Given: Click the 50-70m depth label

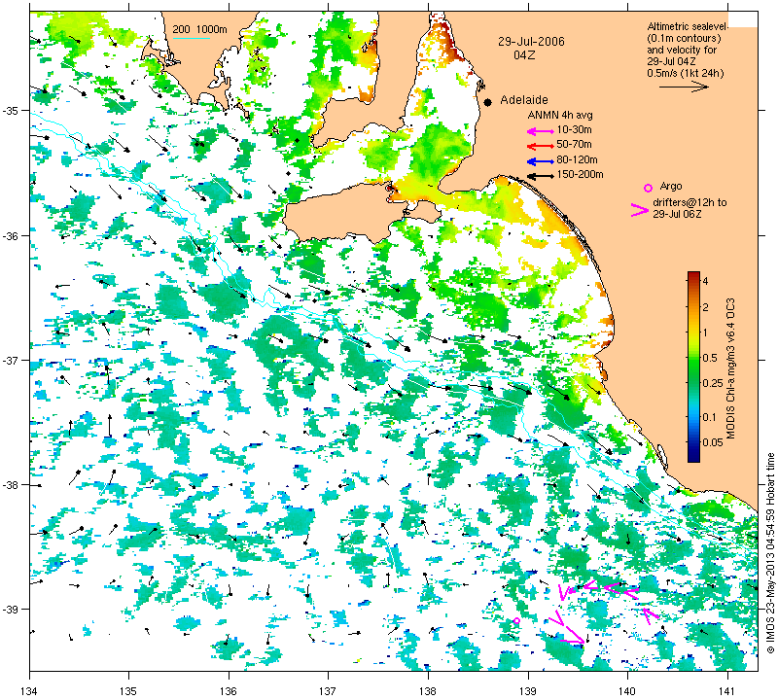Looking at the screenshot, I should click(574, 144).
